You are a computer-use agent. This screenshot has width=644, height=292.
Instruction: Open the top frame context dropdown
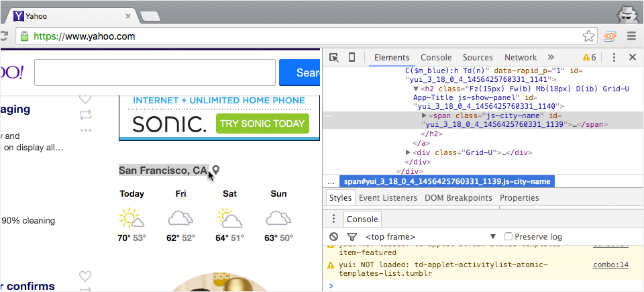429,237
